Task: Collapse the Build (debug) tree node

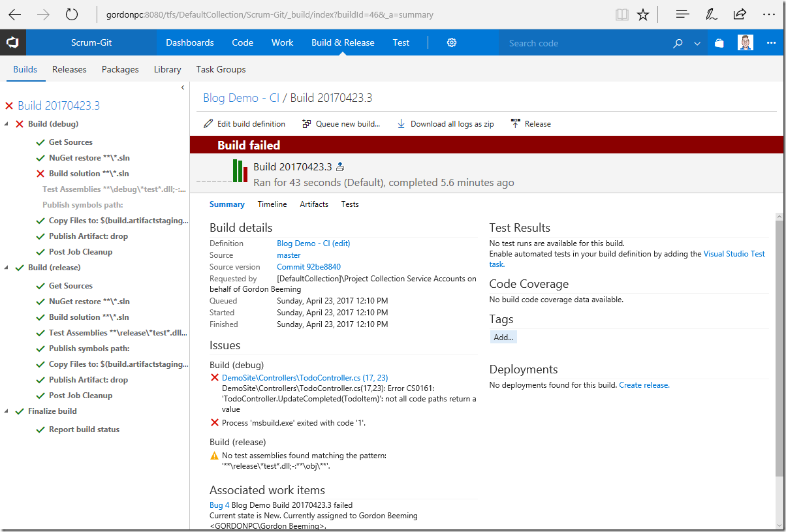Action: (x=7, y=124)
